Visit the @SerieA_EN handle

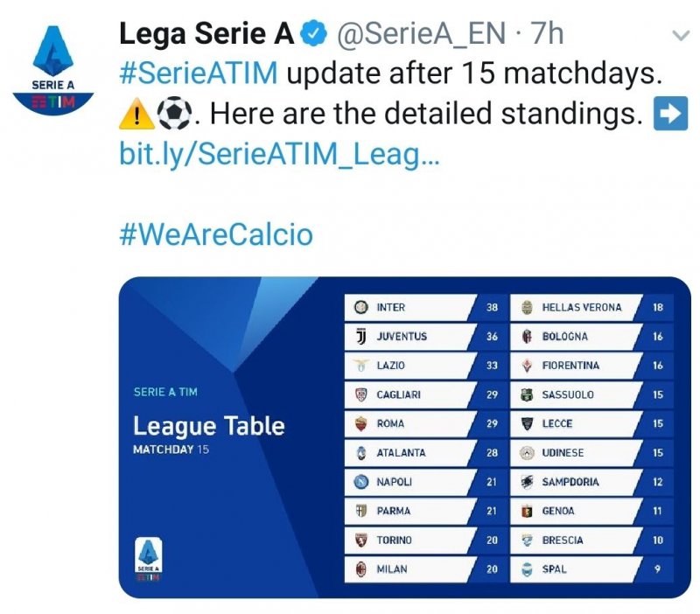point(420,34)
